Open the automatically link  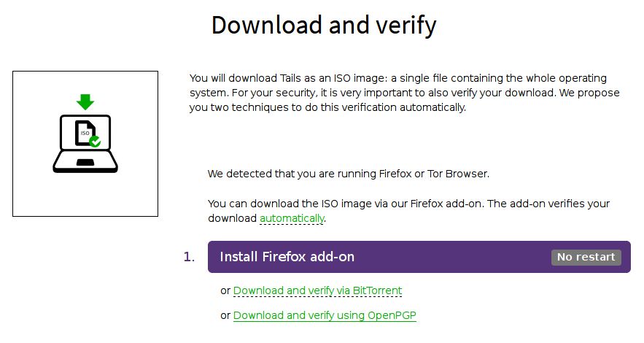[x=292, y=218]
